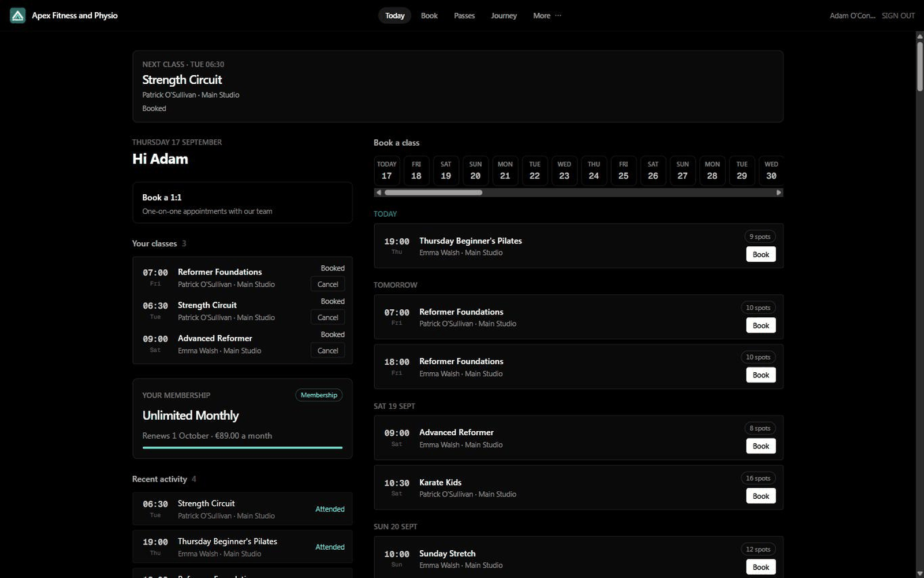Select the SAT 19 date chip
The image size is (924, 578).
click(x=446, y=171)
